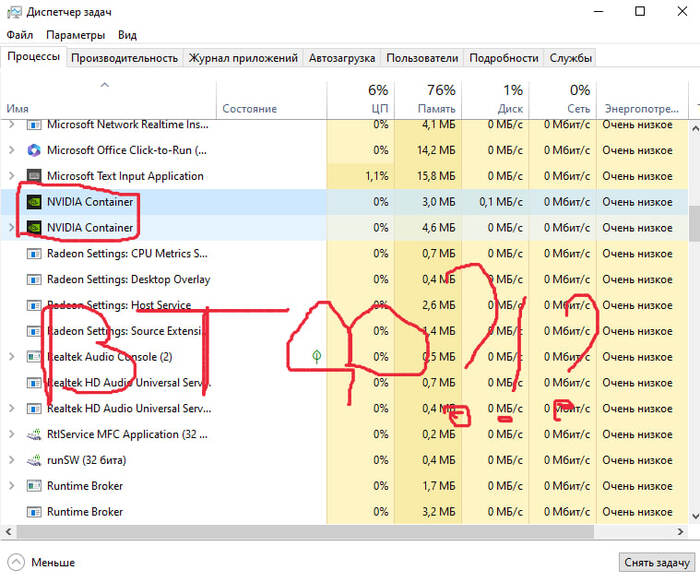
Task: Open the Параметры menu
Action: (75, 35)
